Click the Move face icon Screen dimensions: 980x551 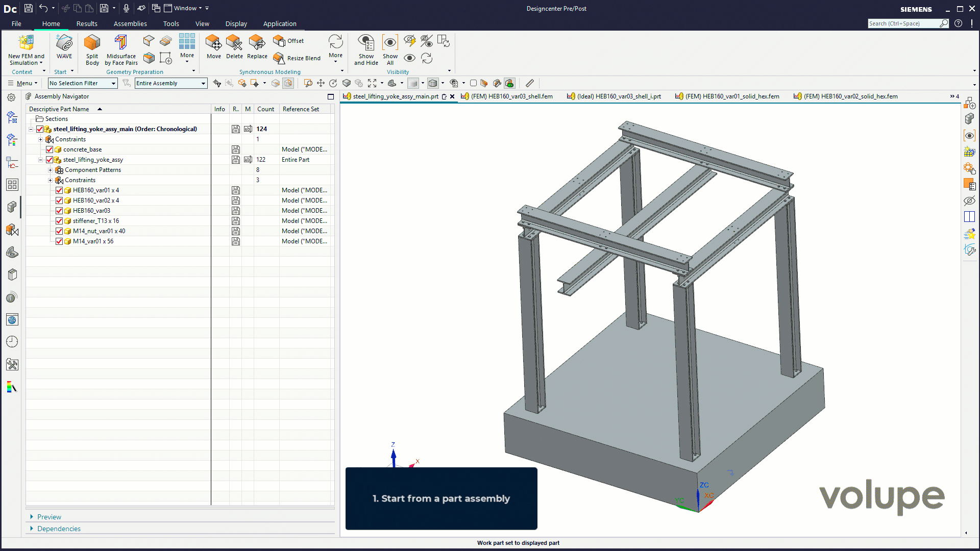coord(213,43)
